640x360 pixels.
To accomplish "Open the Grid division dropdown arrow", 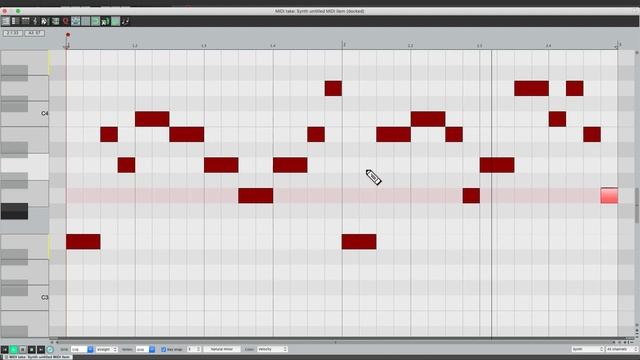I will [x=90, y=349].
